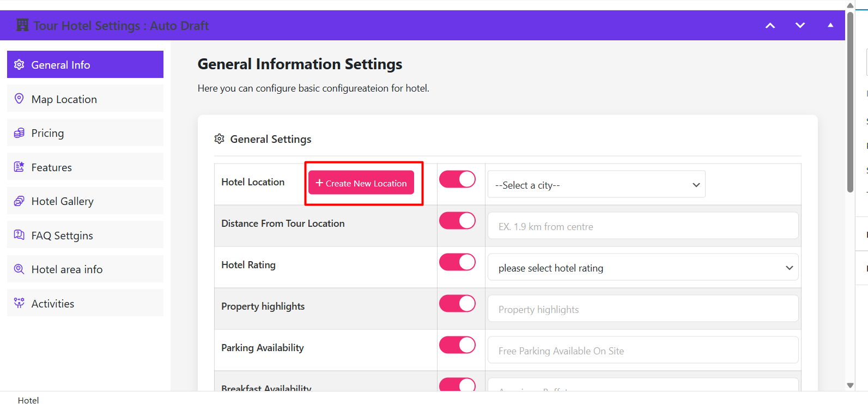
Task: Switch off the Parking Availability toggle
Action: pos(457,345)
